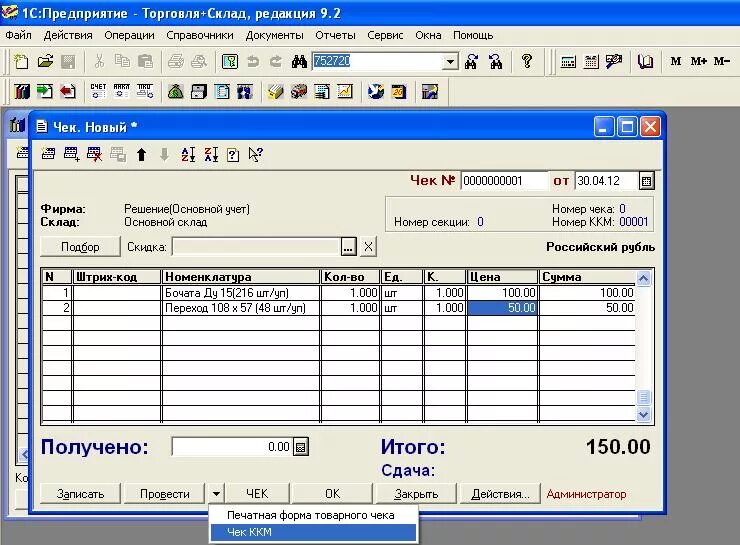Click the green arrow receipt document icon
Image resolution: width=740 pixels, height=545 pixels.
click(x=45, y=91)
